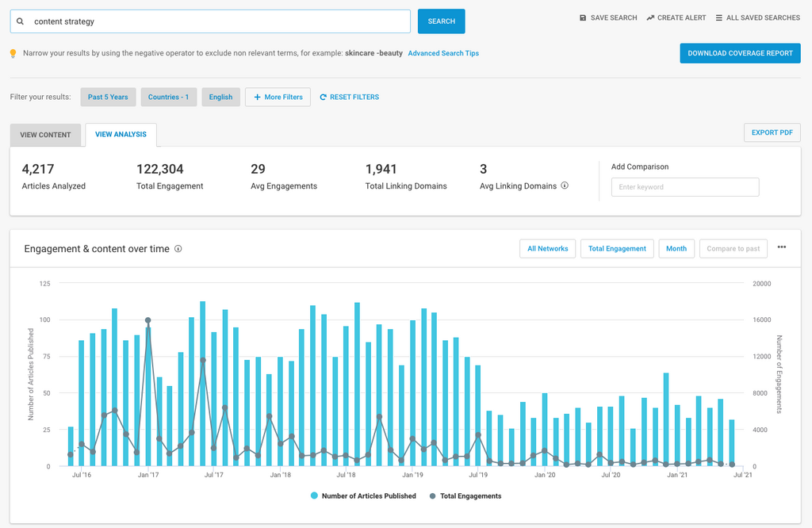Open the All Networks dropdown
The width and height of the screenshot is (812, 528).
pos(547,249)
